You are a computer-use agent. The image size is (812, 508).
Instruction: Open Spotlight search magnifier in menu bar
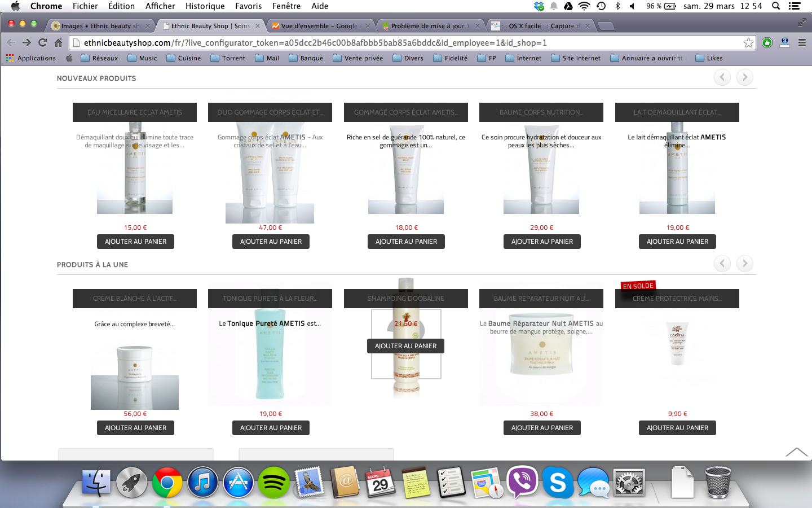(776, 6)
